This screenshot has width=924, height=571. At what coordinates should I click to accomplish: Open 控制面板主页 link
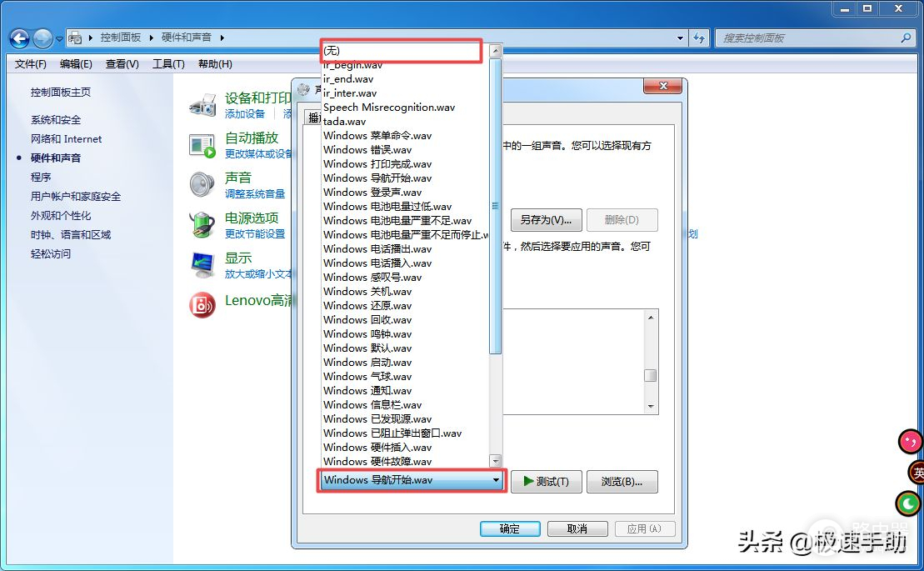pyautogui.click(x=61, y=93)
